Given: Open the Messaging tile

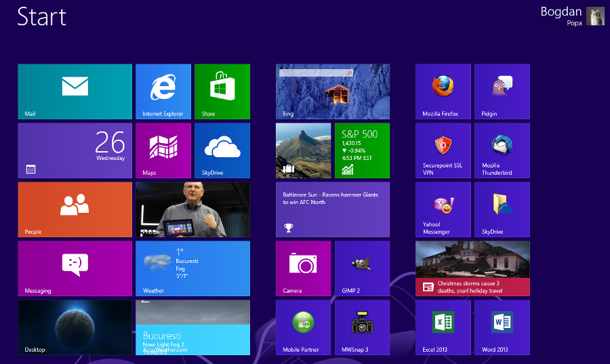Looking at the screenshot, I should coord(75,268).
